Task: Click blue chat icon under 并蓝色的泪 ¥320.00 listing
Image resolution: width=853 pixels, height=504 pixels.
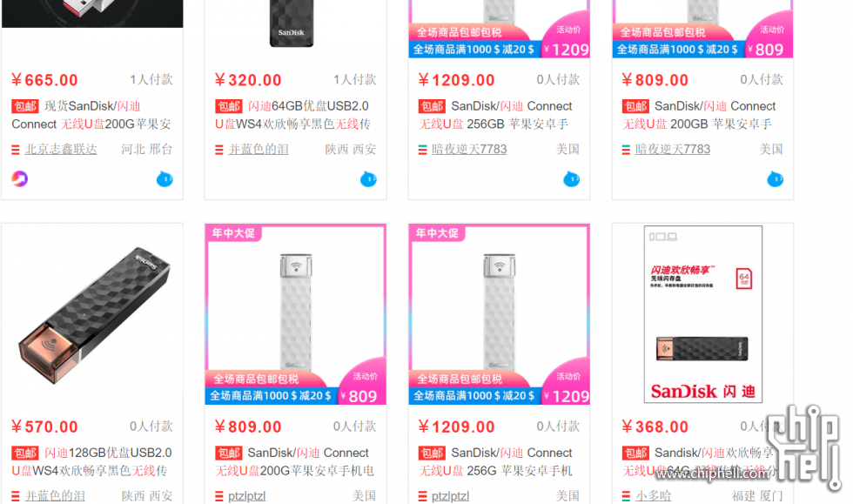Action: pos(368,178)
